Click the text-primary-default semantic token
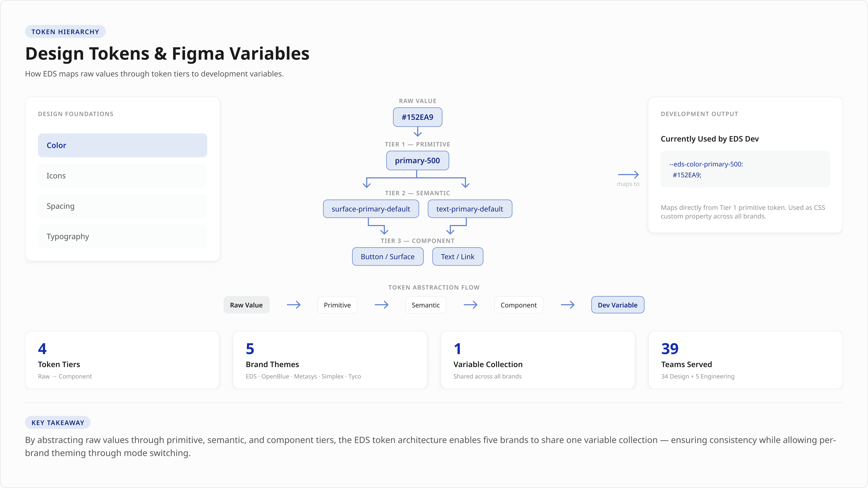The height and width of the screenshot is (488, 868). click(x=470, y=209)
